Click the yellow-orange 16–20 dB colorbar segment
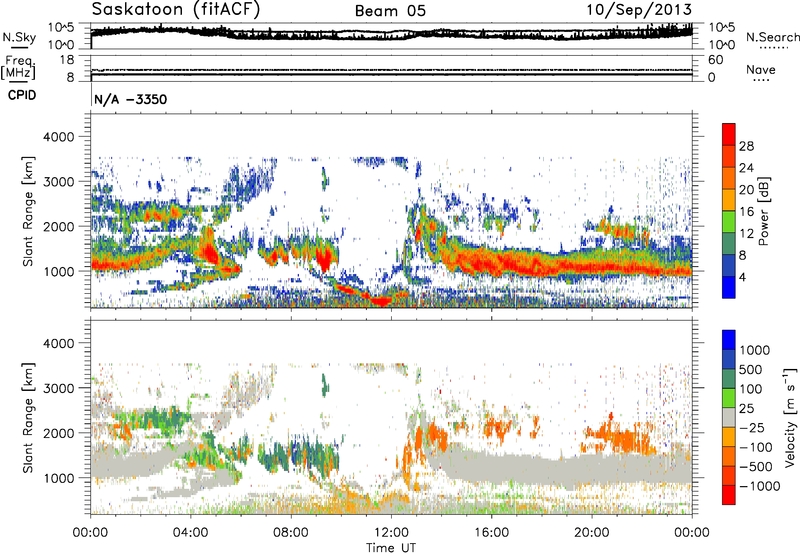This screenshot has width=800, height=554. coord(729,200)
